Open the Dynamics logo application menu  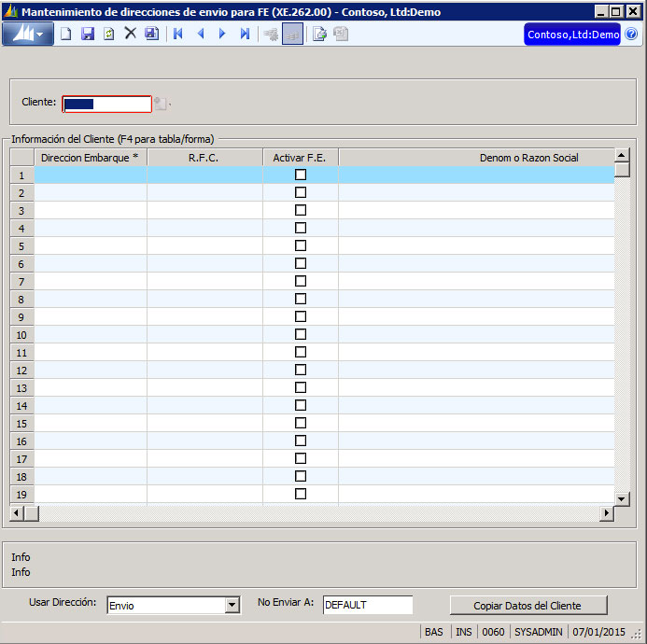(x=29, y=34)
